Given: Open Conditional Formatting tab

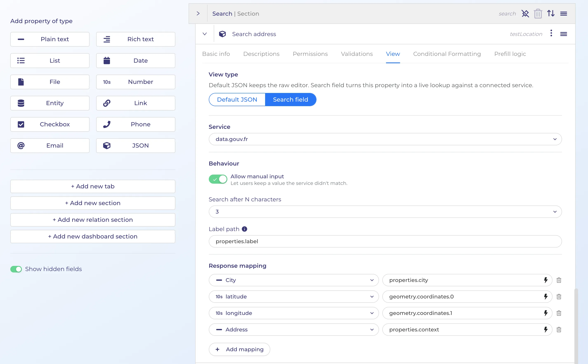Looking at the screenshot, I should coord(447,54).
